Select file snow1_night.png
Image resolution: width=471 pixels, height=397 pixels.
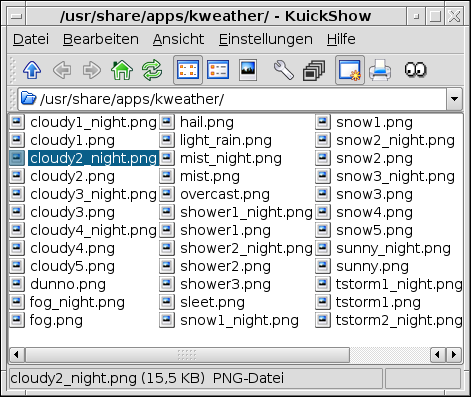[x=239, y=320]
